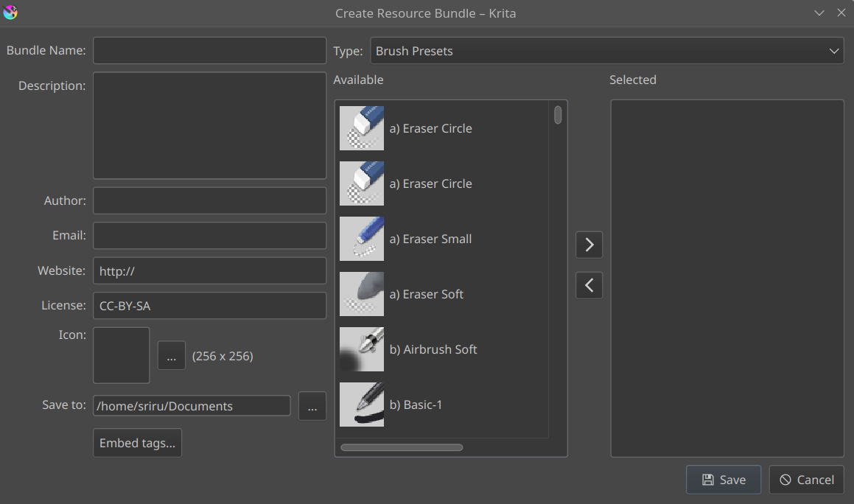854x504 pixels.
Task: Browse for the Save to folder
Action: 312,406
